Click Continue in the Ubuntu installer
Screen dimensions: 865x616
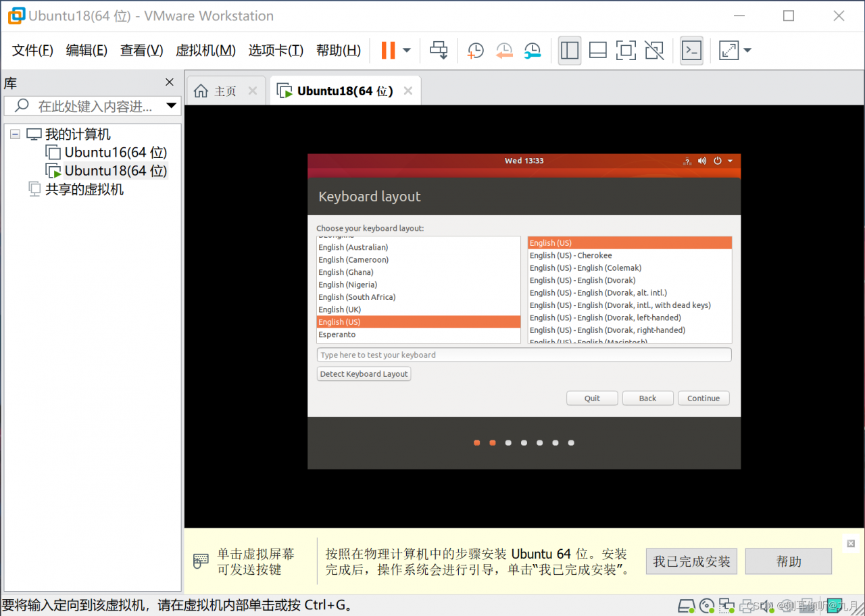tap(703, 399)
